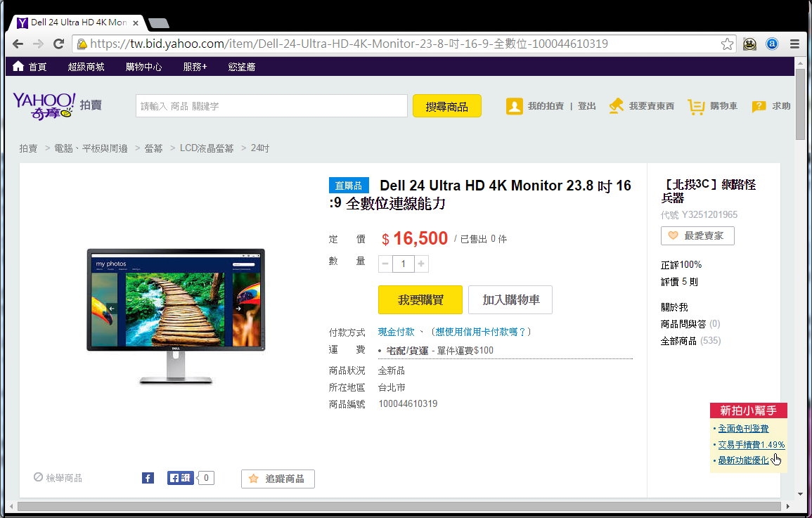Click breadcrumb 電腦、平板與周邊

pyautogui.click(x=91, y=148)
